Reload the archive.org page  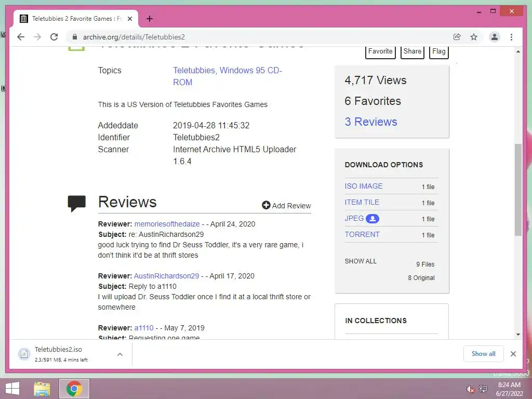[54, 37]
